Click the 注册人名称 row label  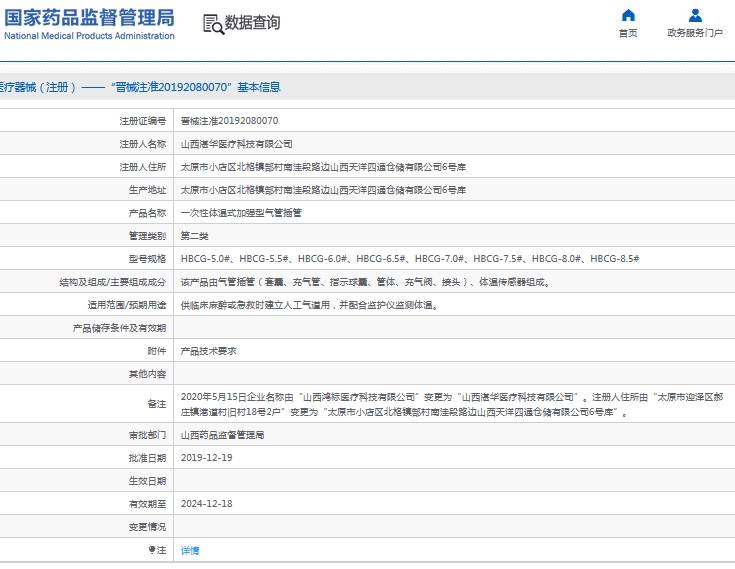[142, 144]
